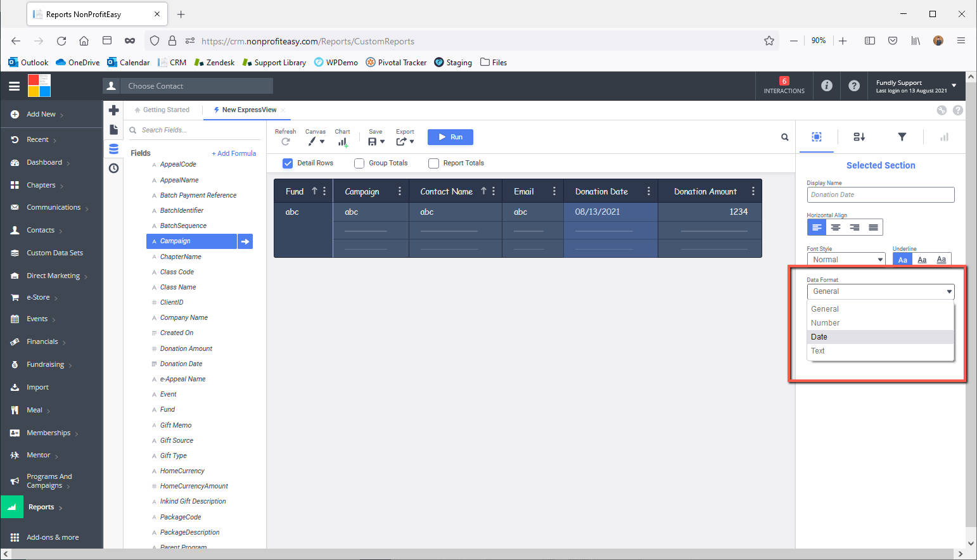Toggle Detail Rows checkbox
977x560 pixels.
coord(288,163)
